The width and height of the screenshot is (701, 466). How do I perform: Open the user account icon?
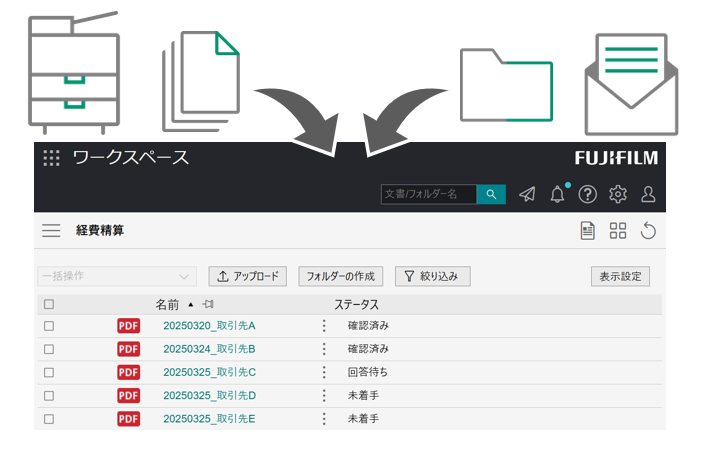point(648,194)
